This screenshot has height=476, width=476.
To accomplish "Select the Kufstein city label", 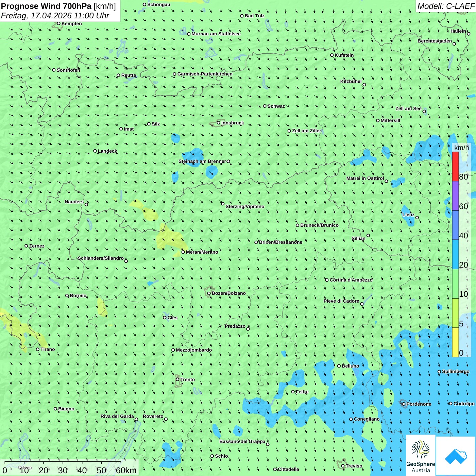I will coord(344,55).
